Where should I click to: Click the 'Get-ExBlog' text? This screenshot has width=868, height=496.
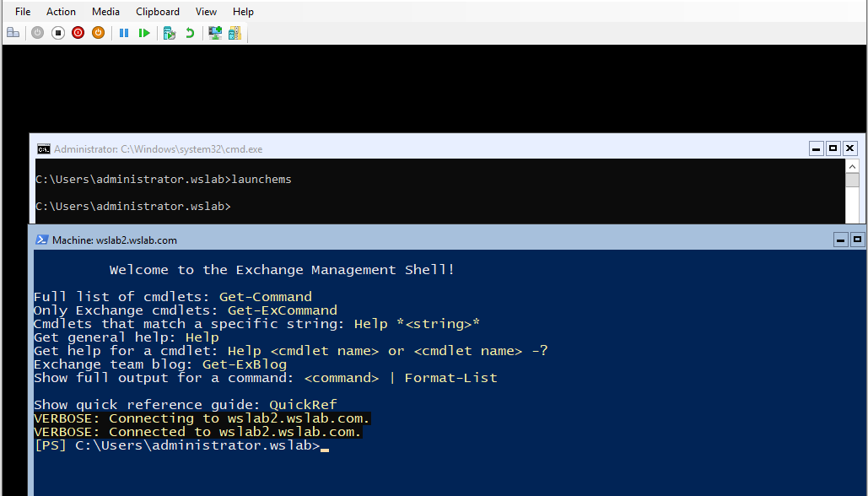(x=245, y=364)
